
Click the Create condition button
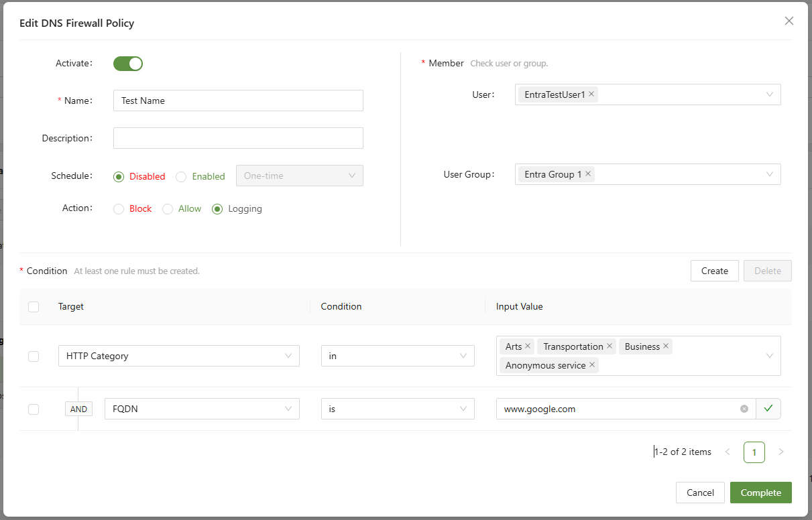[x=714, y=271]
